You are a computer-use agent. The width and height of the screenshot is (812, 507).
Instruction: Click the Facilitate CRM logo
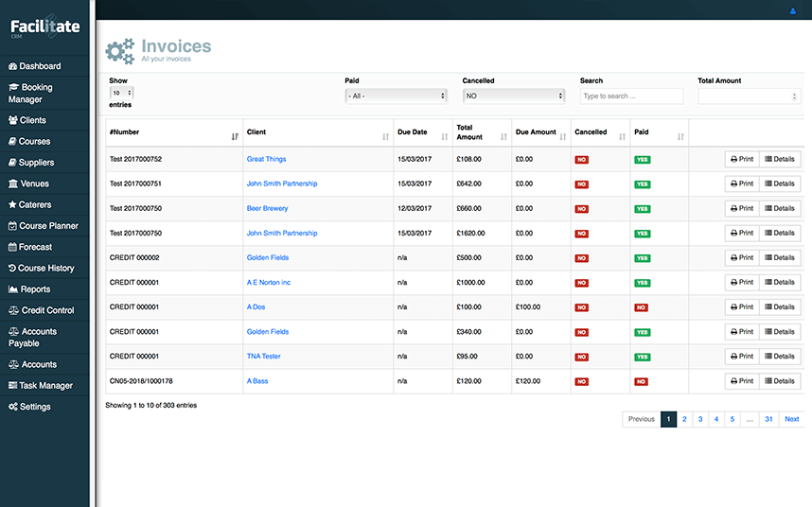(x=44, y=27)
